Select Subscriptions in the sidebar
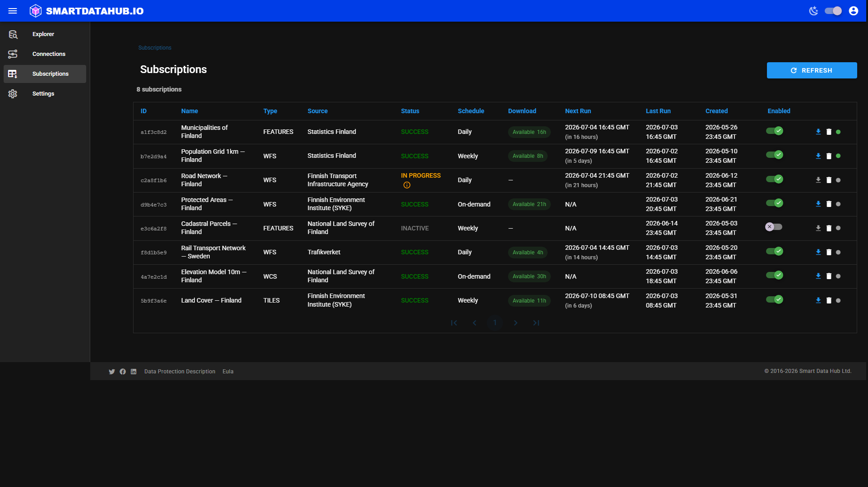Viewport: 868px width, 487px height. click(x=45, y=74)
